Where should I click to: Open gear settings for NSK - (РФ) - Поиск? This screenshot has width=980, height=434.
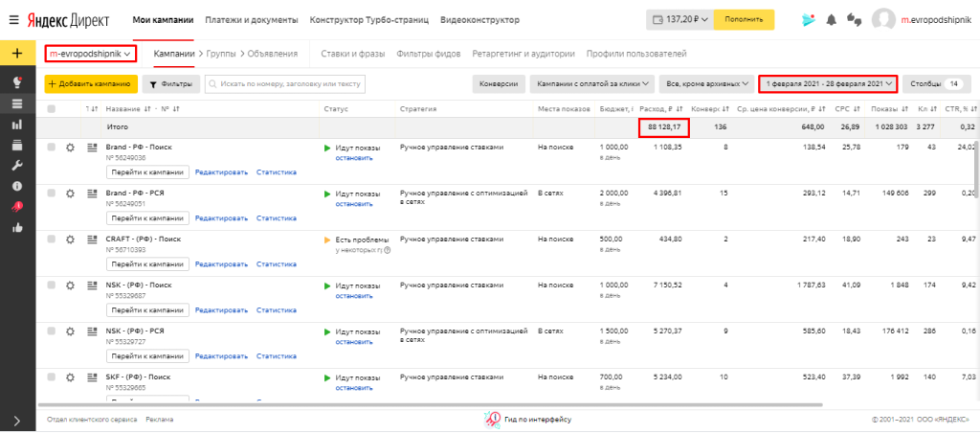[70, 286]
